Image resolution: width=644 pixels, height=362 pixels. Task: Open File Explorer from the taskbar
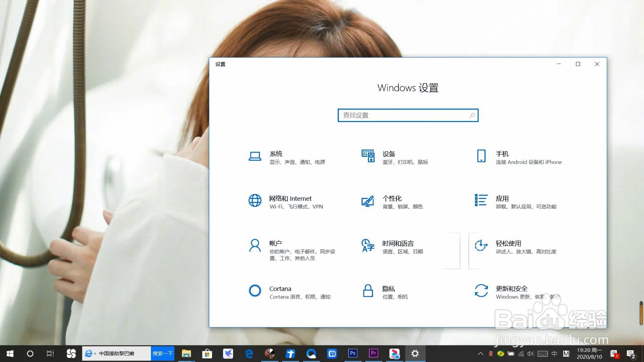[186, 354]
